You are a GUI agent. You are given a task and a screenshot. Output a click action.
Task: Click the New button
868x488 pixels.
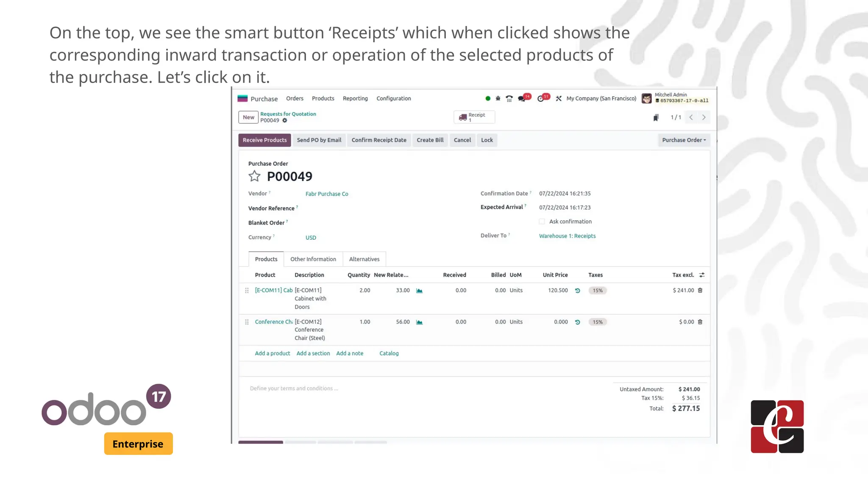(248, 117)
